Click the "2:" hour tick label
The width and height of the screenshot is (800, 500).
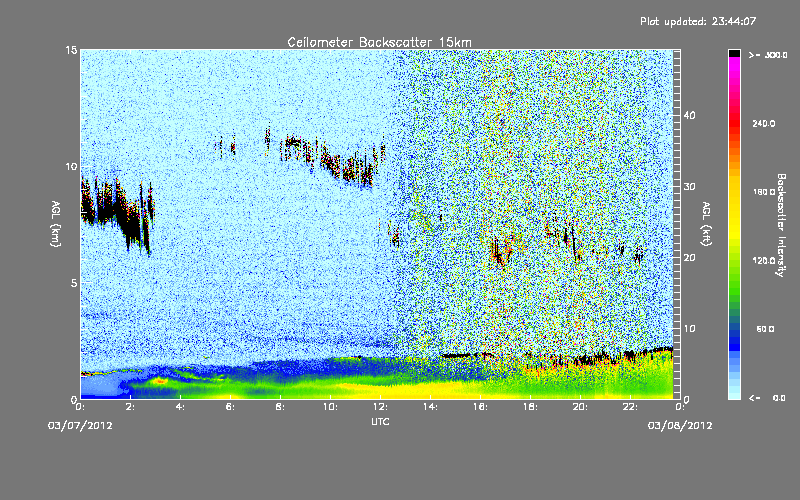click(131, 407)
